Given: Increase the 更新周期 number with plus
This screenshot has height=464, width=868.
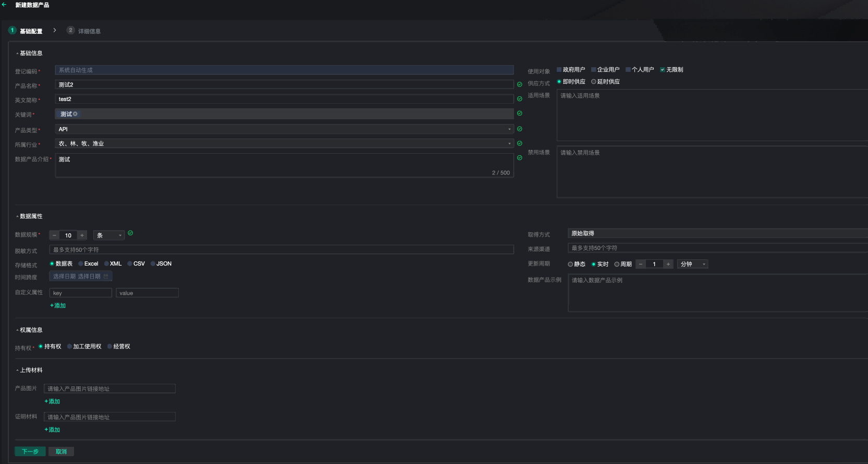Looking at the screenshot, I should click(668, 264).
